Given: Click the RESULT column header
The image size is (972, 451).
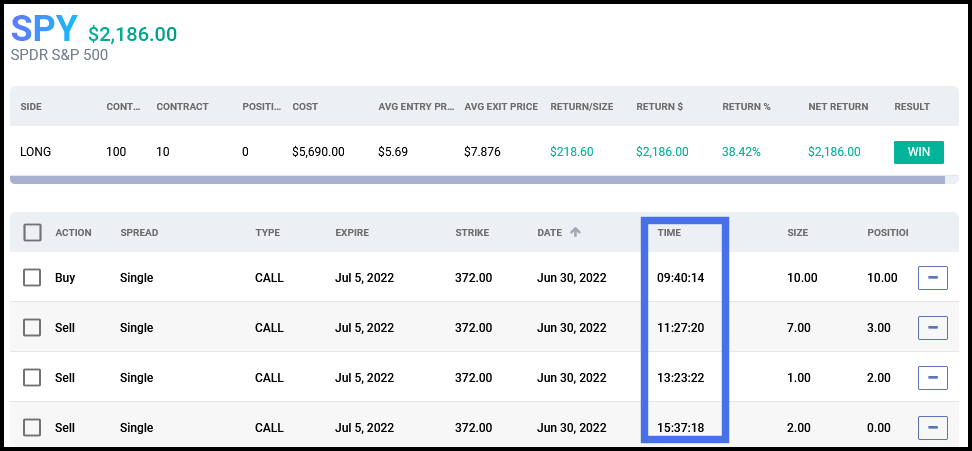Looking at the screenshot, I should 912,107.
